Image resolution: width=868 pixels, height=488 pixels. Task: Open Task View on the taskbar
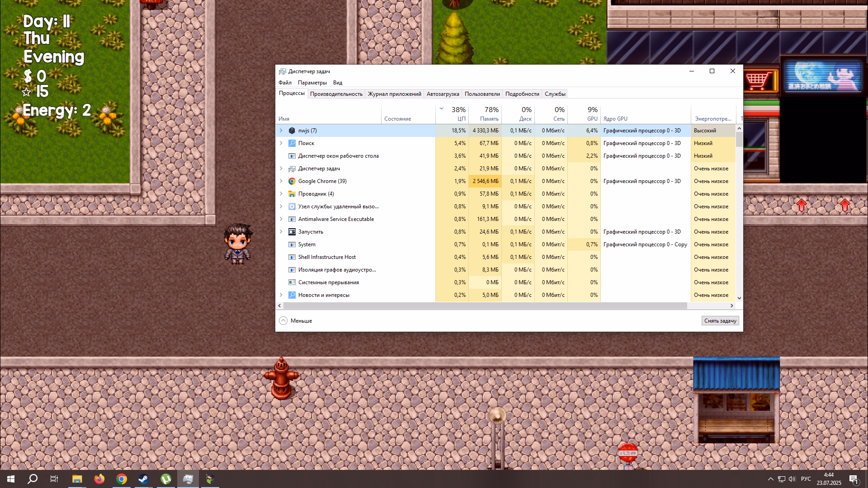click(x=54, y=479)
